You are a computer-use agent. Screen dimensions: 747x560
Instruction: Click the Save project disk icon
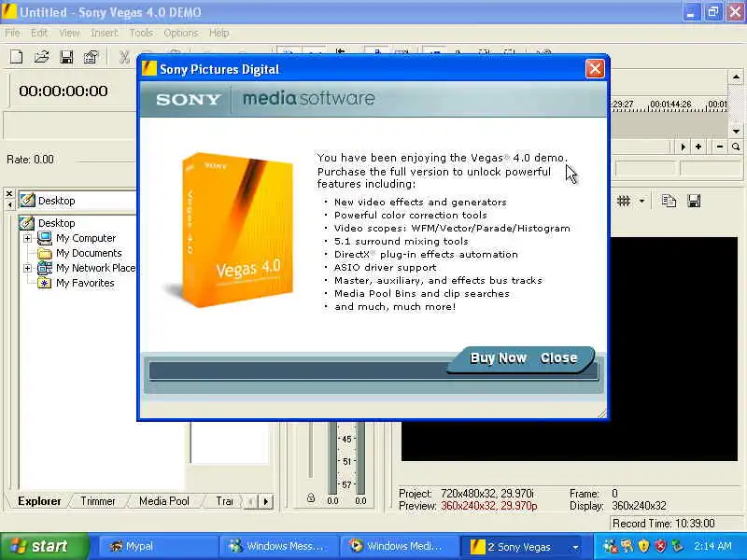66,57
